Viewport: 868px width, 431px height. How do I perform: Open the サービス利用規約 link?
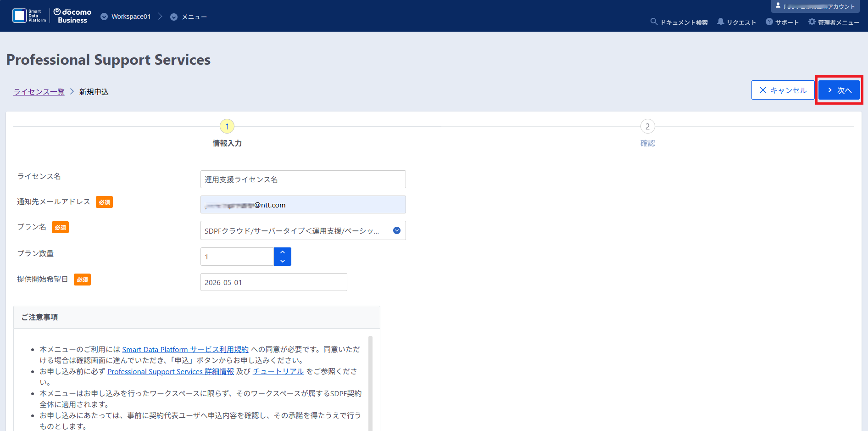click(185, 349)
